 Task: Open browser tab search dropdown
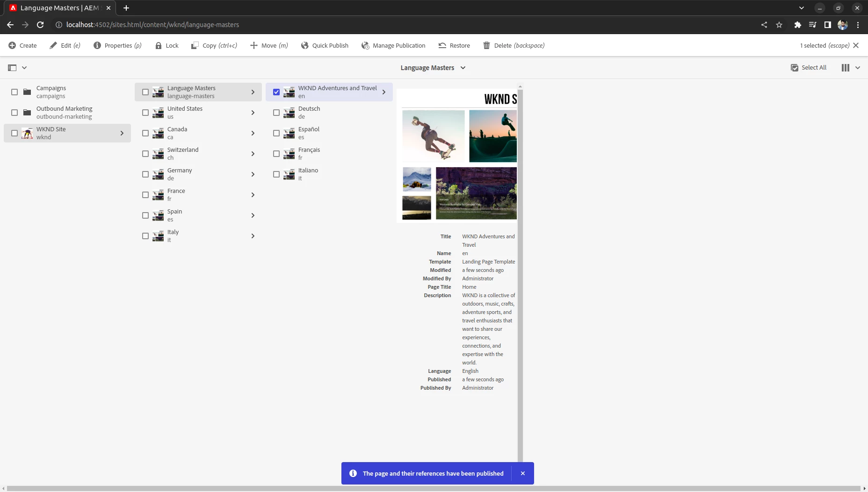[801, 8]
